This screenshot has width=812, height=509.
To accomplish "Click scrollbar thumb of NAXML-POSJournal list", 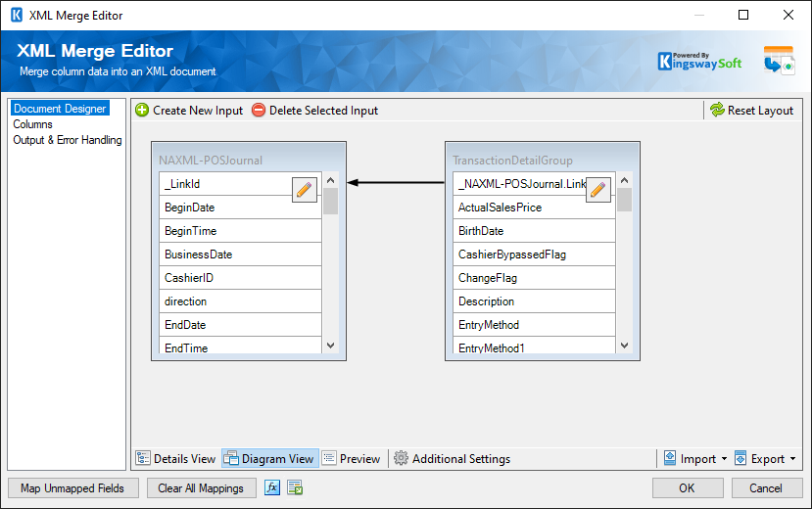I will pyautogui.click(x=330, y=201).
